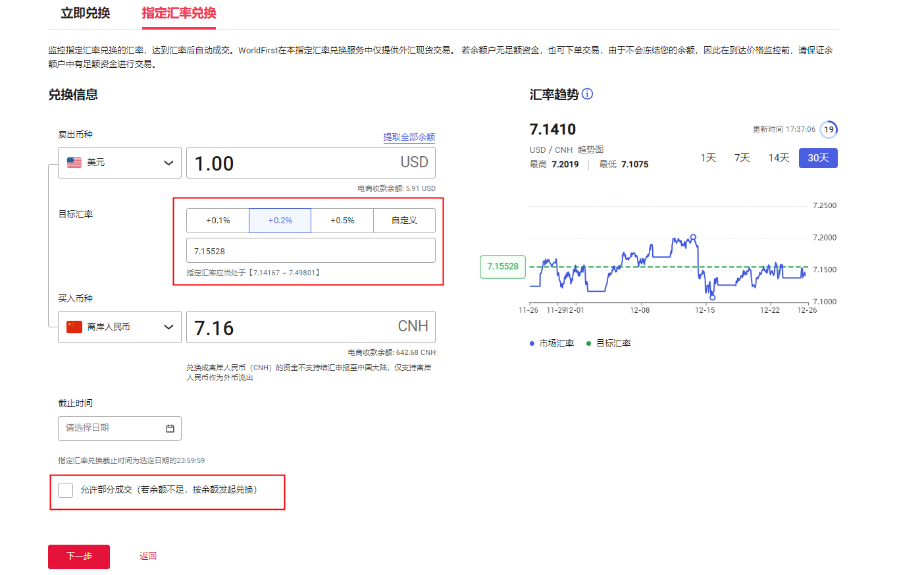Select the 指定汇率兑换 tab

tap(178, 13)
